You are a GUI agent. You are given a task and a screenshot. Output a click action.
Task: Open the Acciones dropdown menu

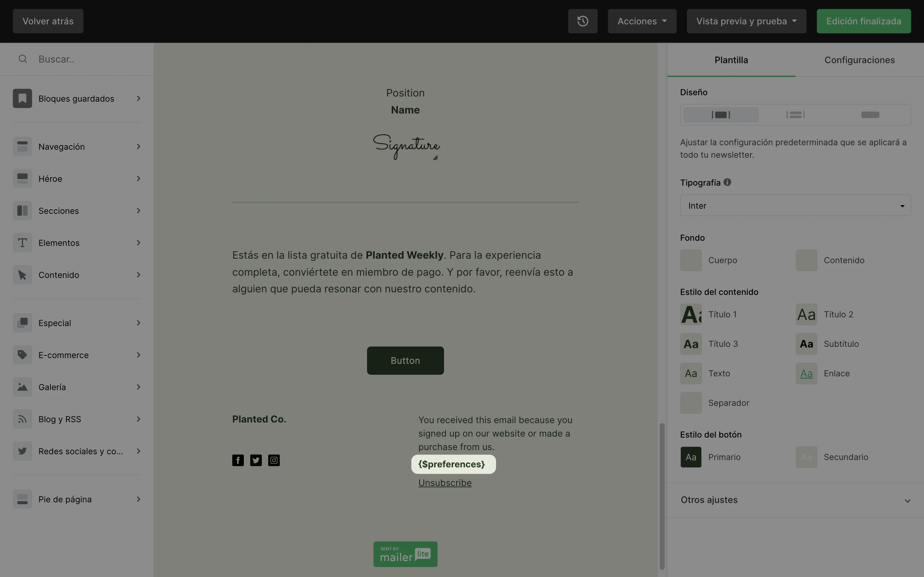click(642, 21)
